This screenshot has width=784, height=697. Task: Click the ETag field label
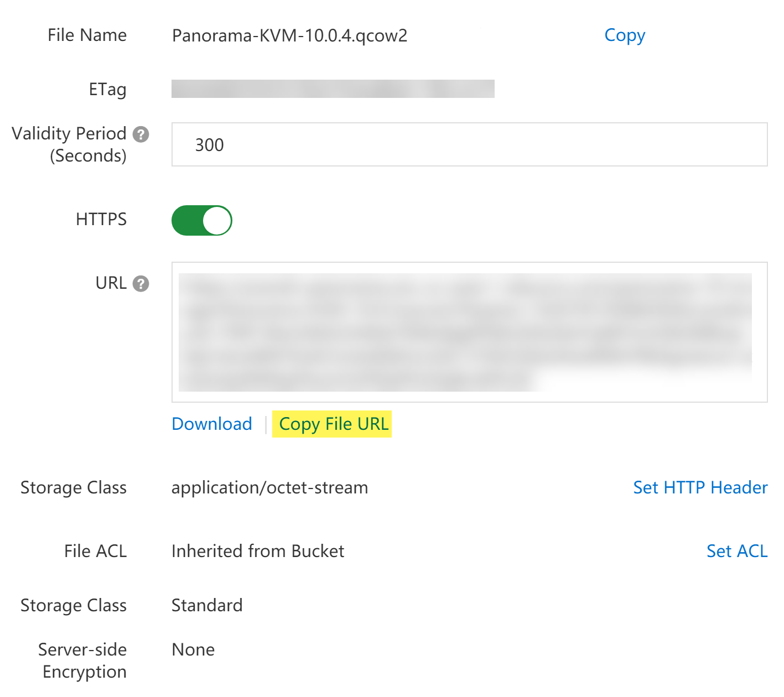(107, 89)
